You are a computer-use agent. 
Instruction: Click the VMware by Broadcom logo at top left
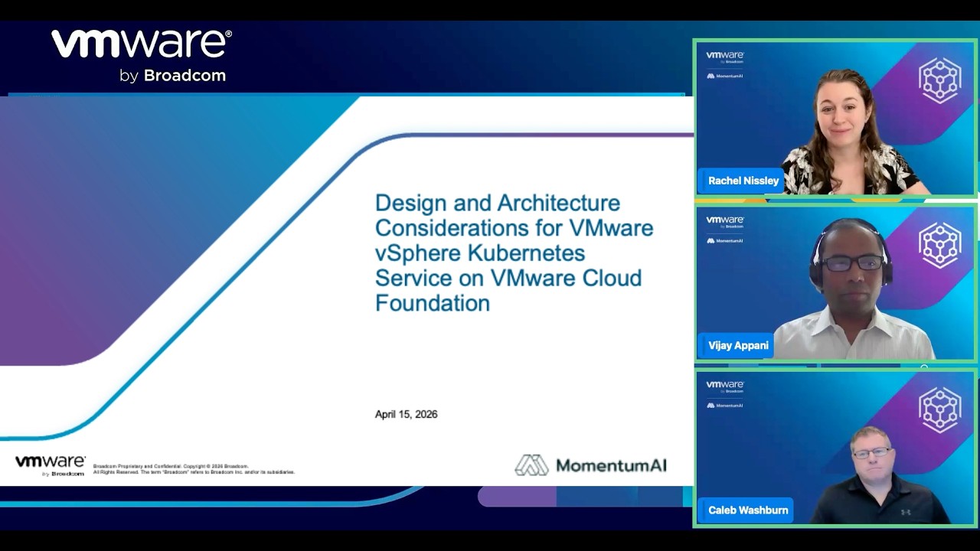pyautogui.click(x=142, y=55)
